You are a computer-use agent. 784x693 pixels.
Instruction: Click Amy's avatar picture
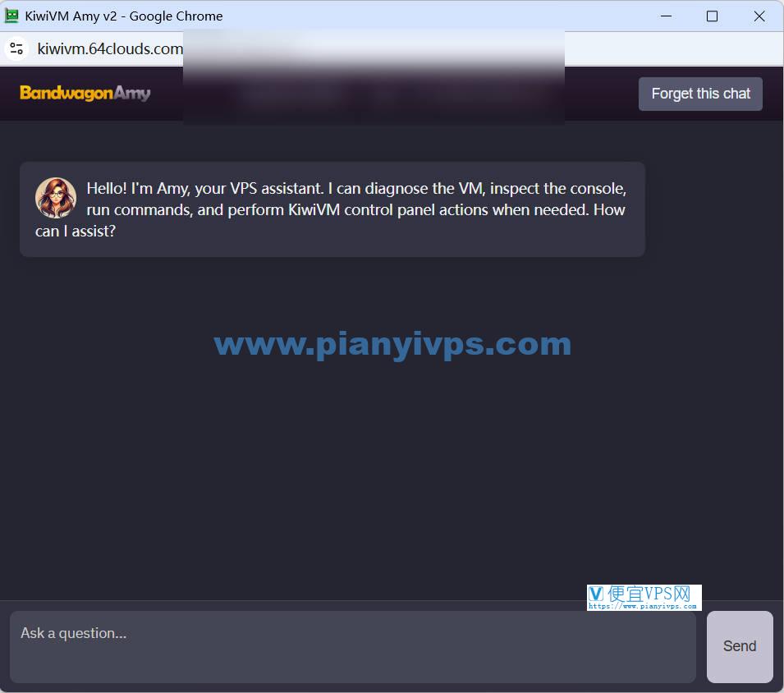coord(56,198)
